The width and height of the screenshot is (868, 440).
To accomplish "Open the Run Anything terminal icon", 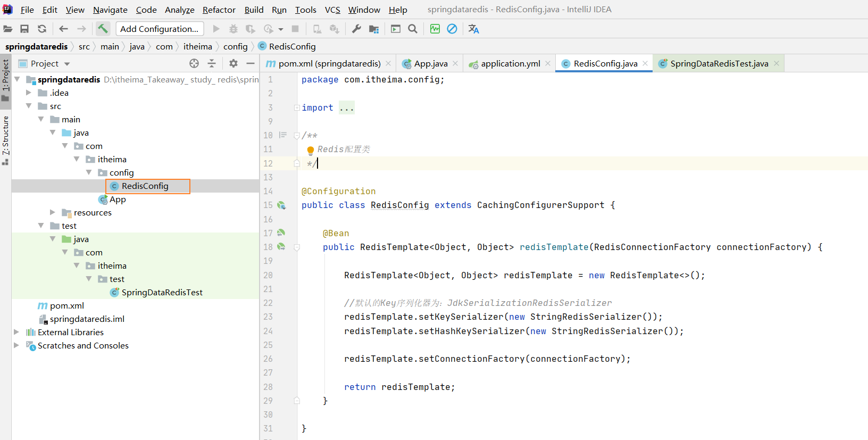I will click(396, 29).
